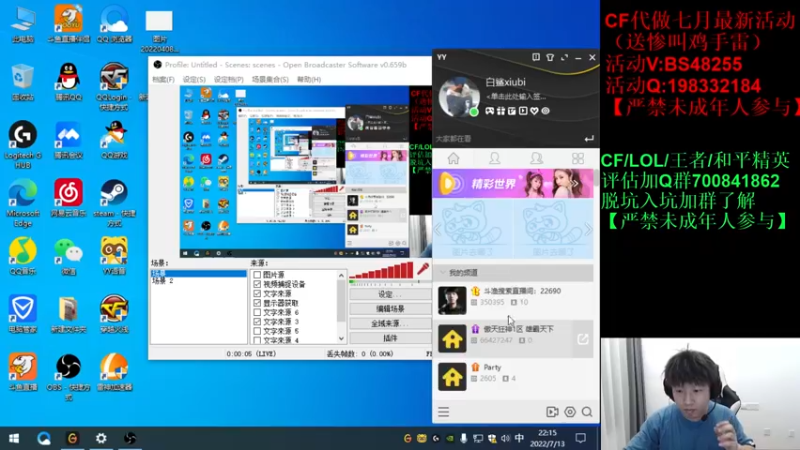Open the 腾讯会议 desktop icon
Image resolution: width=800 pixels, height=450 pixels.
[68, 138]
